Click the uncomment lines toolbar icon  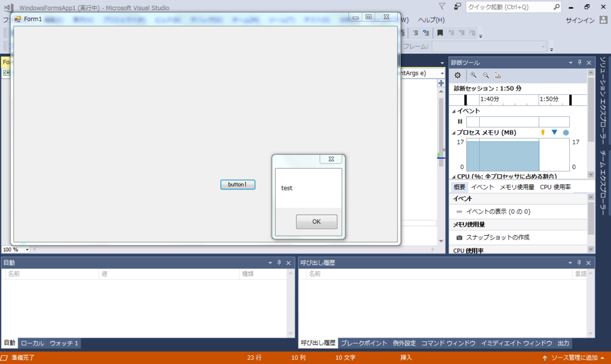tap(426, 33)
